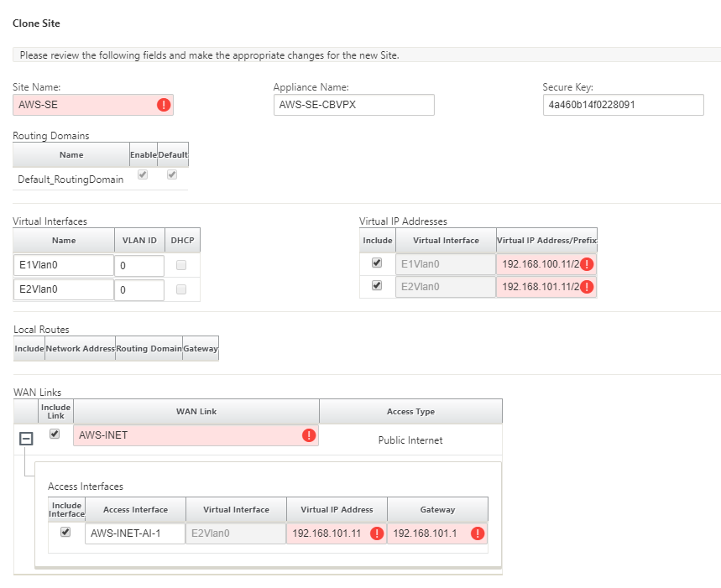Toggle DHCP checkbox for E1Vlan0
This screenshot has width=721, height=588.
coord(181,265)
